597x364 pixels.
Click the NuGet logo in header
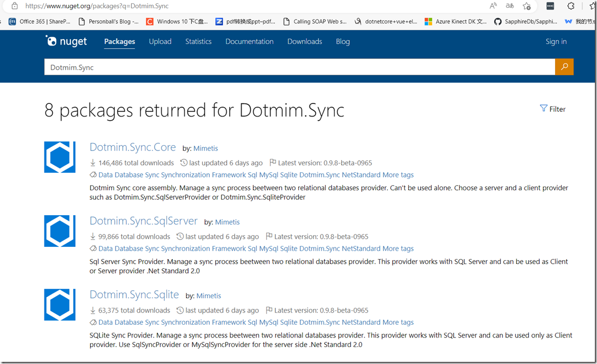(x=66, y=41)
